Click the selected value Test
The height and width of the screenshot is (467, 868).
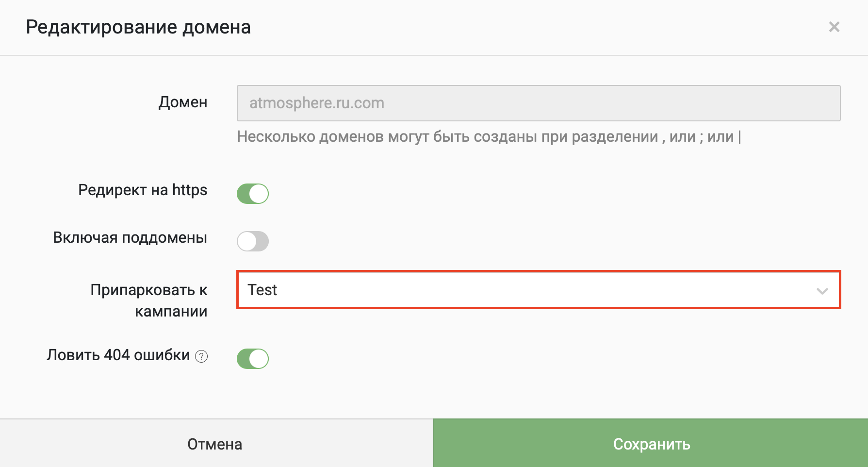pyautogui.click(x=262, y=290)
